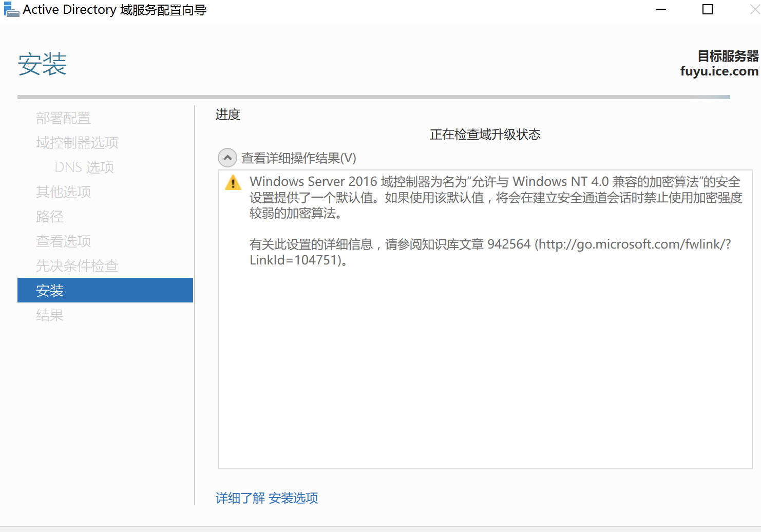Open the 路径 step in sidebar
Image resolution: width=761 pixels, height=532 pixels.
50,216
